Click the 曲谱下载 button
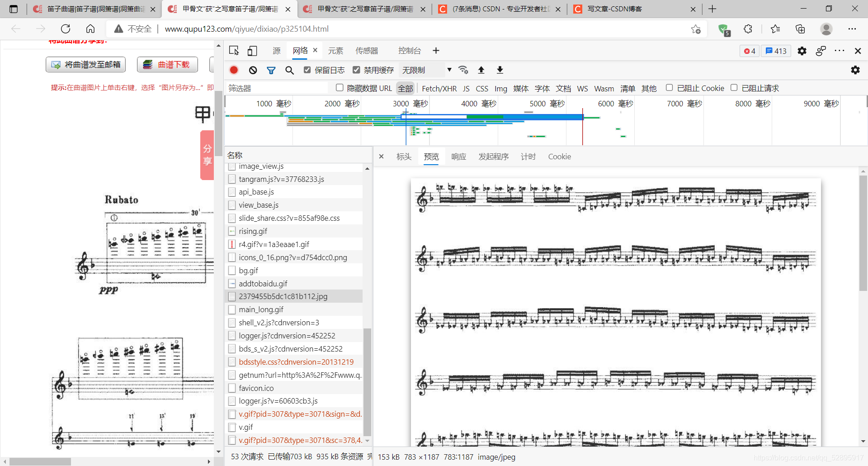Screen dimensions: 868x466 (167, 65)
